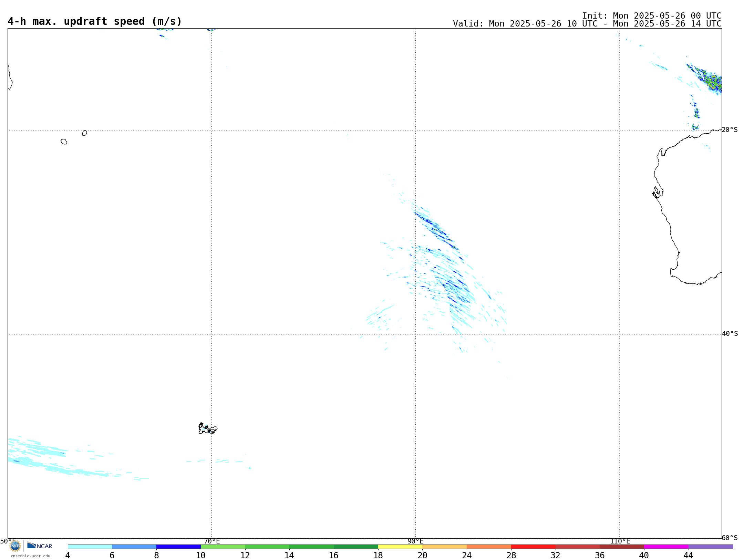This screenshot has height=560, width=744.
Task: Click the colorbar tick label 6
Action: (112, 556)
